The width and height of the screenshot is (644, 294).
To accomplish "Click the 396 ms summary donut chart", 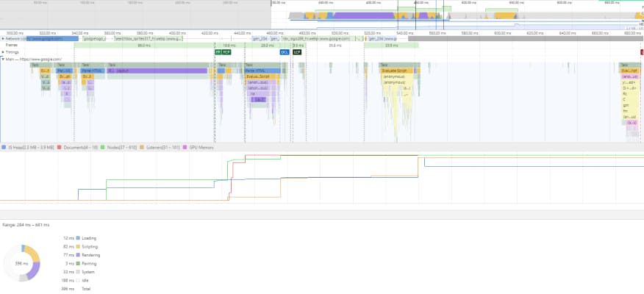I will [x=22, y=263].
